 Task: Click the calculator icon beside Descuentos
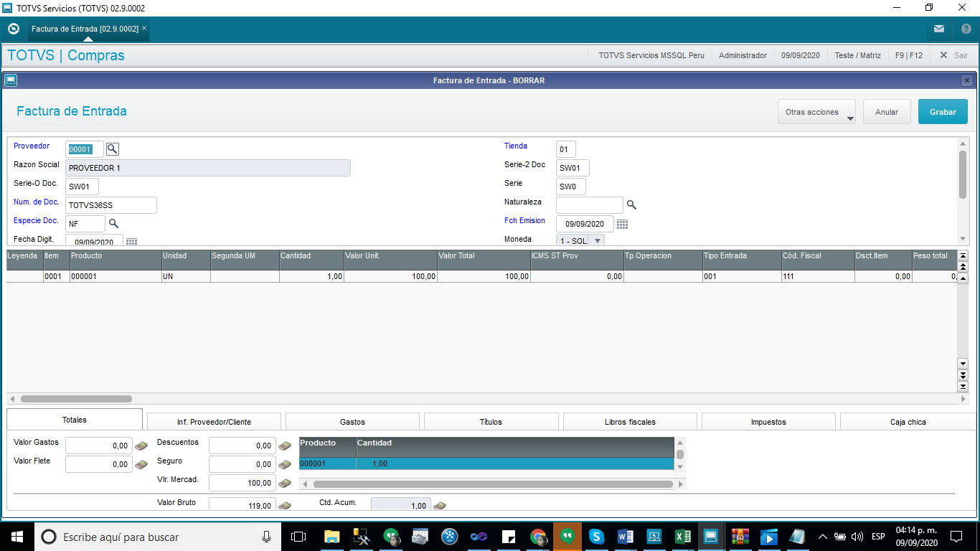pyautogui.click(x=284, y=446)
